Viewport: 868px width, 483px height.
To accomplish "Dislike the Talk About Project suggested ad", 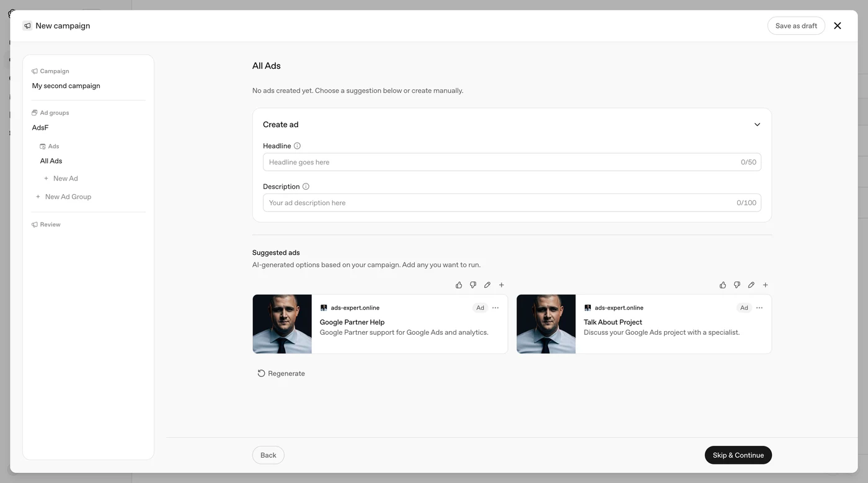I will 737,285.
